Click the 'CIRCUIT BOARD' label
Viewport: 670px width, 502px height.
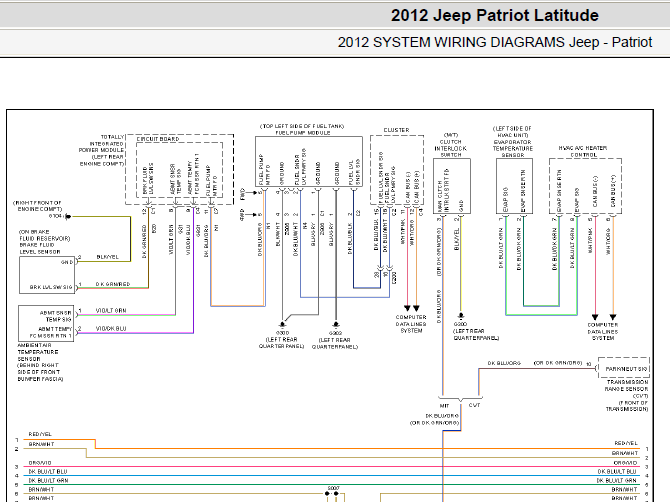pyautogui.click(x=158, y=139)
